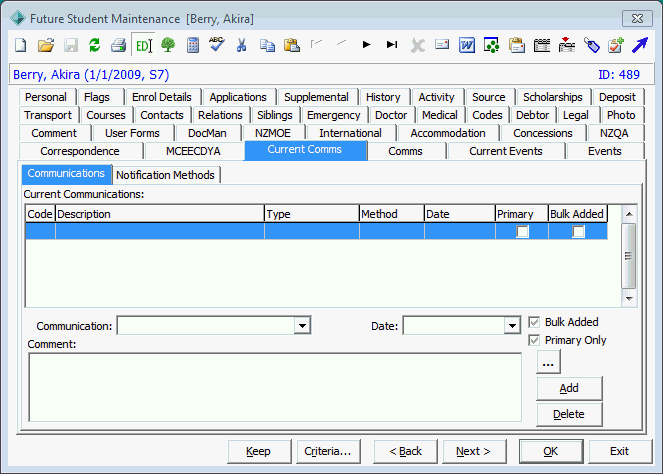Click the clipboard with envelope icon
Image resolution: width=663 pixels, height=474 pixels.
517,45
